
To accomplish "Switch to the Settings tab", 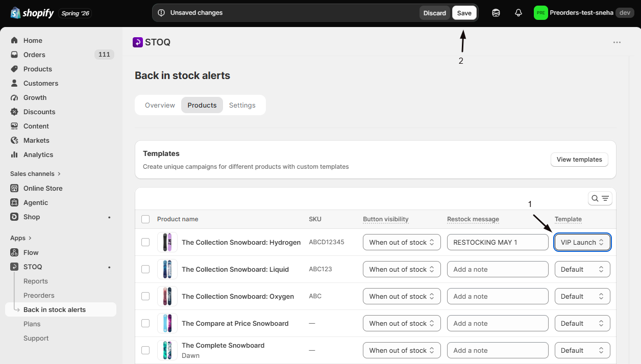I will [242, 105].
